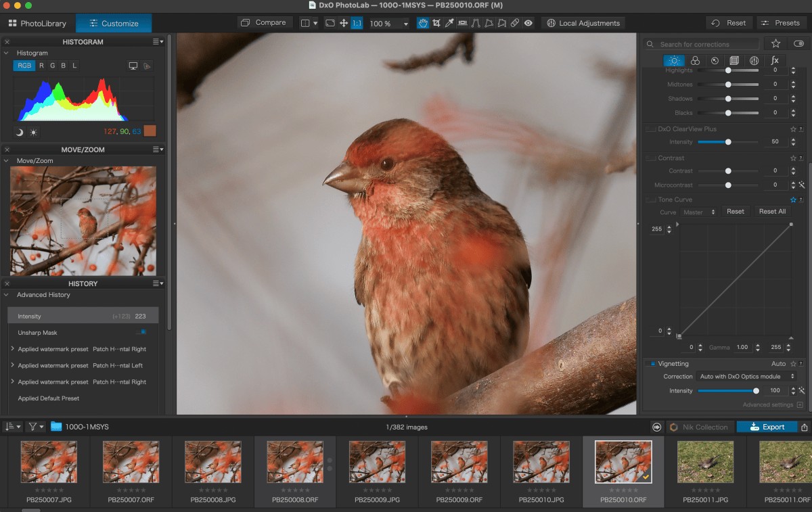Image resolution: width=812 pixels, height=512 pixels.
Task: Open the fx effects palette tab
Action: click(x=775, y=60)
